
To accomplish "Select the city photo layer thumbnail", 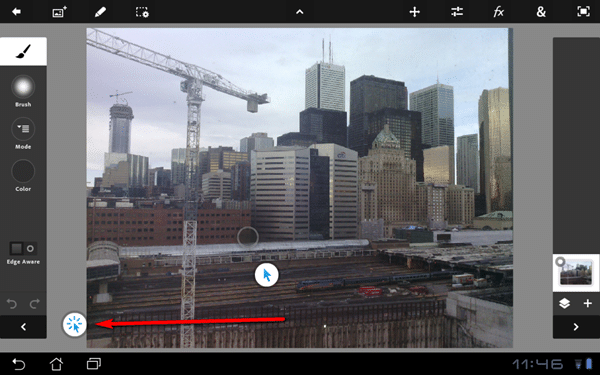I will pyautogui.click(x=576, y=273).
